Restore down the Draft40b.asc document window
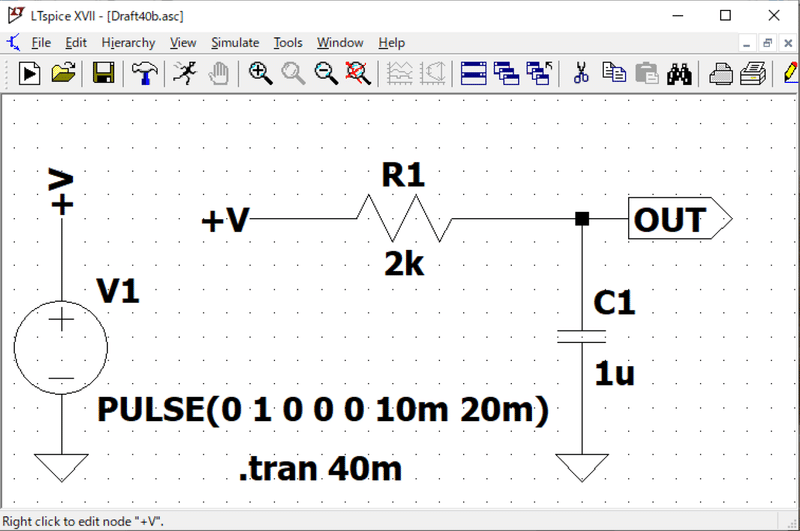800x531 pixels. [x=767, y=43]
